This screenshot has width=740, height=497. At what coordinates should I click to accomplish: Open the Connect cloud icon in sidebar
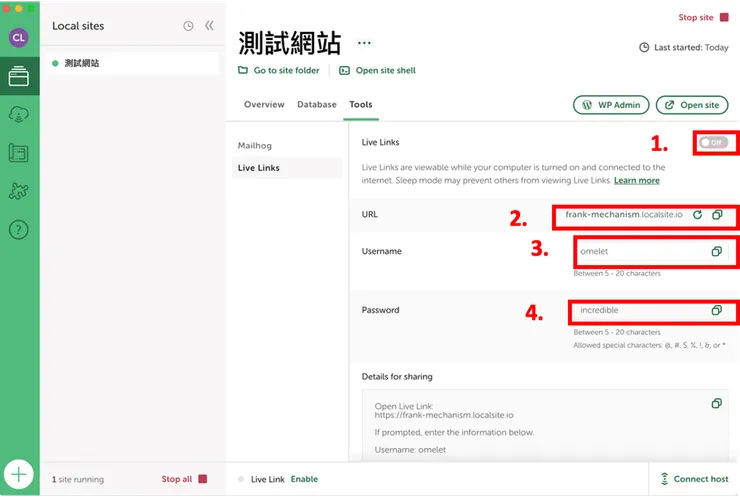tap(19, 114)
